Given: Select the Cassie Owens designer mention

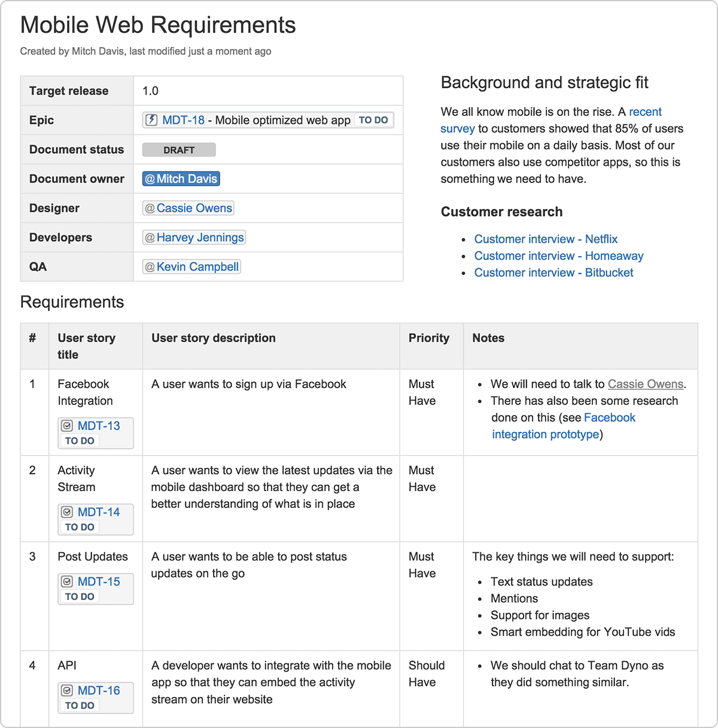Looking at the screenshot, I should click(x=187, y=208).
